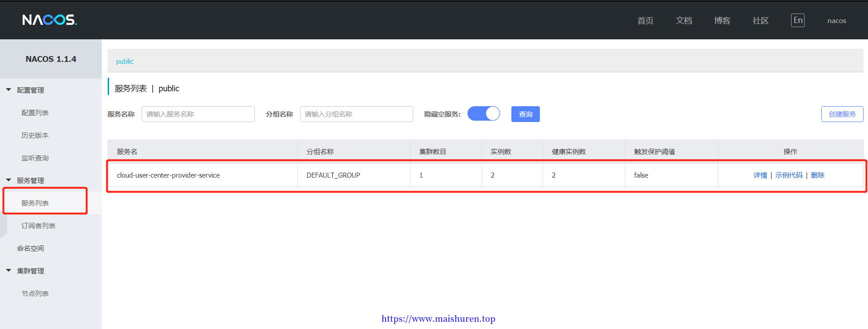Click the NACOS 1.1.4 version title

51,59
